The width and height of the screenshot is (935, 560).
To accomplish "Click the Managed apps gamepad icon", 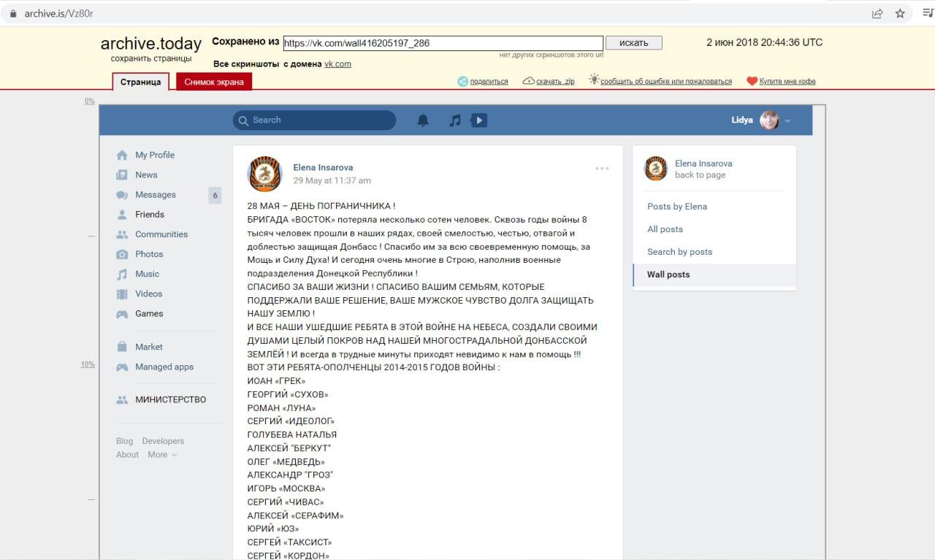I will tap(122, 367).
